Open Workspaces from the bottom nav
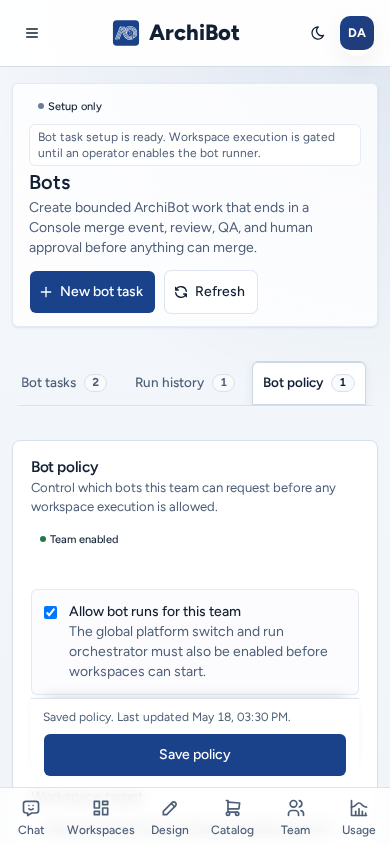The width and height of the screenshot is (390, 844). pos(101,817)
